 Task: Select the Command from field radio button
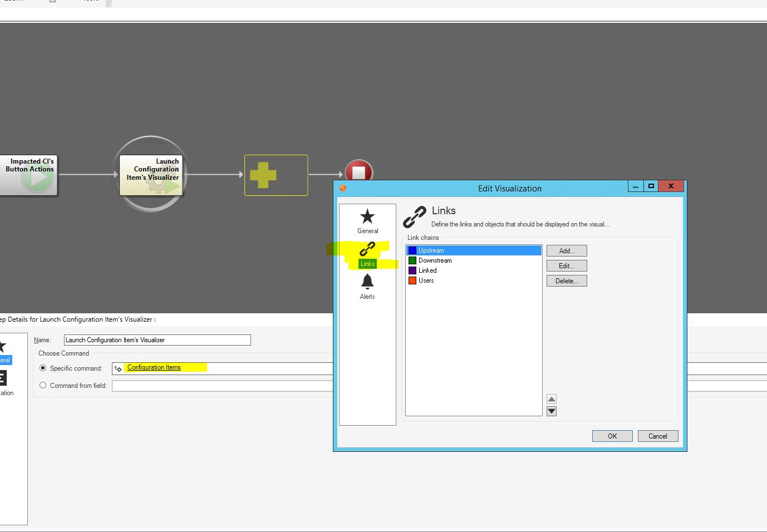43,385
